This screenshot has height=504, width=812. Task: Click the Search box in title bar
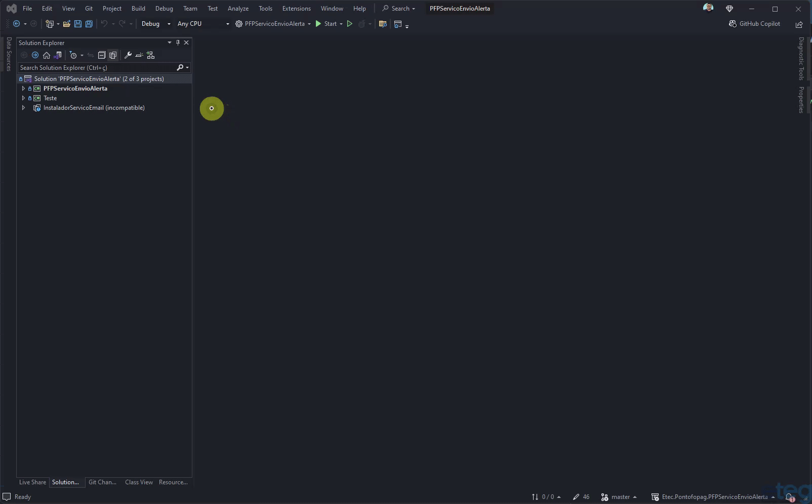click(399, 9)
